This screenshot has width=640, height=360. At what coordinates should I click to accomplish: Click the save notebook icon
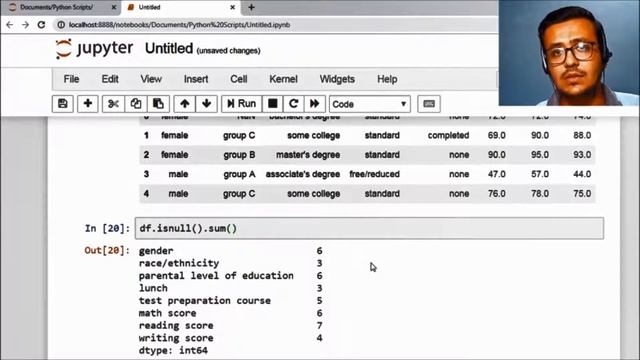point(62,104)
